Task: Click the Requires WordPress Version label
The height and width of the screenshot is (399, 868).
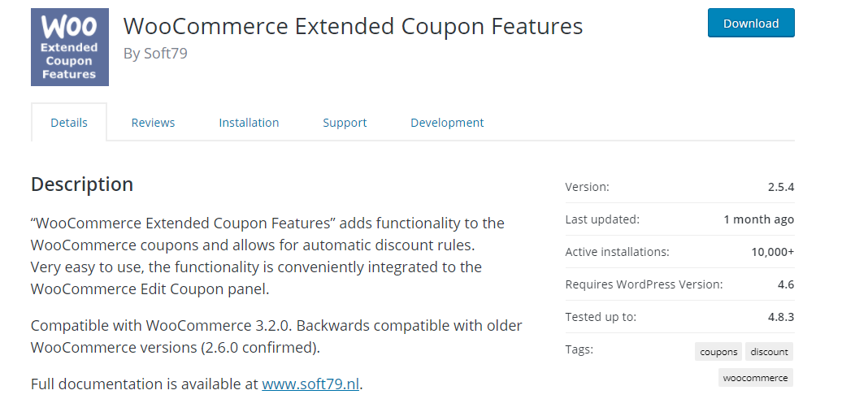Action: pyautogui.click(x=644, y=284)
